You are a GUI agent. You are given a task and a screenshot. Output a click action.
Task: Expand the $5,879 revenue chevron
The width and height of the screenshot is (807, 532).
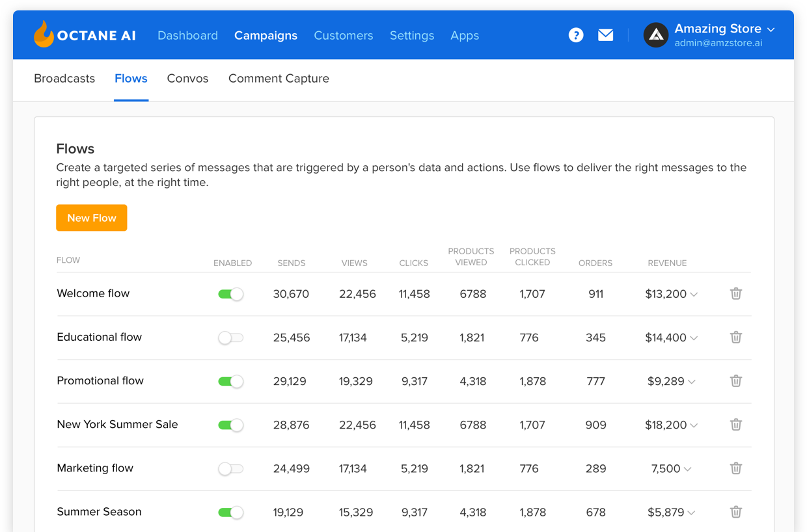pyautogui.click(x=691, y=513)
